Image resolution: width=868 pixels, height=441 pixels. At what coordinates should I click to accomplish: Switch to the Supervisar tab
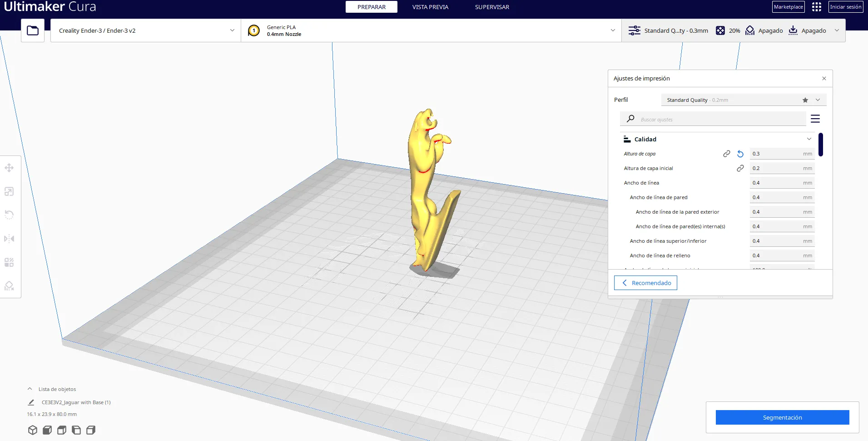(x=492, y=7)
